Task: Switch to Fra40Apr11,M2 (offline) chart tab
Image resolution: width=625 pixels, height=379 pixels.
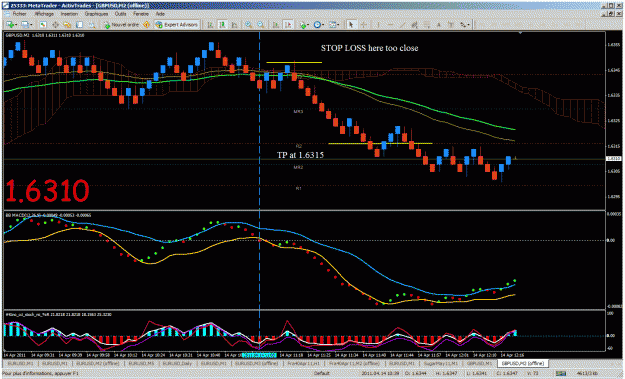Action: point(354,363)
